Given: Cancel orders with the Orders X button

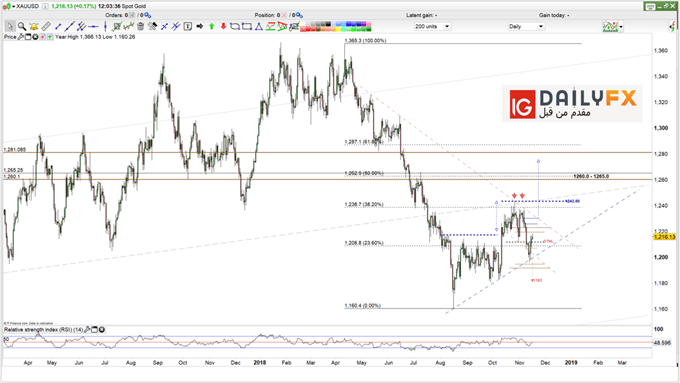Looking at the screenshot, I should 132,15.
